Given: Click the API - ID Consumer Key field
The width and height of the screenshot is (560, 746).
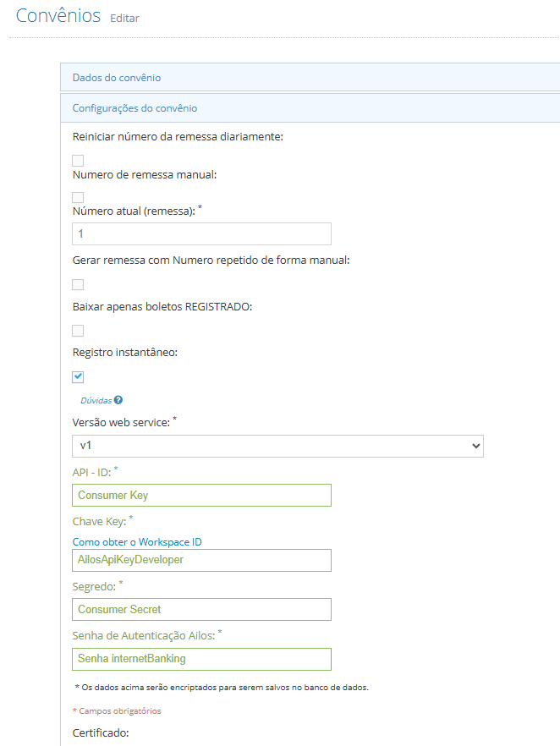Looking at the screenshot, I should [x=201, y=496].
